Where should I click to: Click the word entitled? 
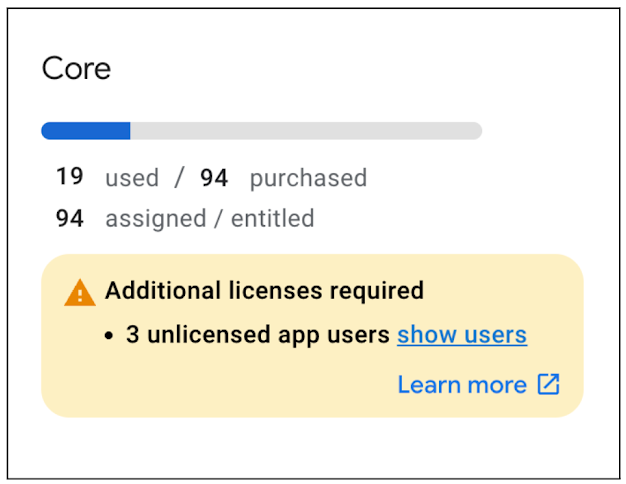coord(273,218)
